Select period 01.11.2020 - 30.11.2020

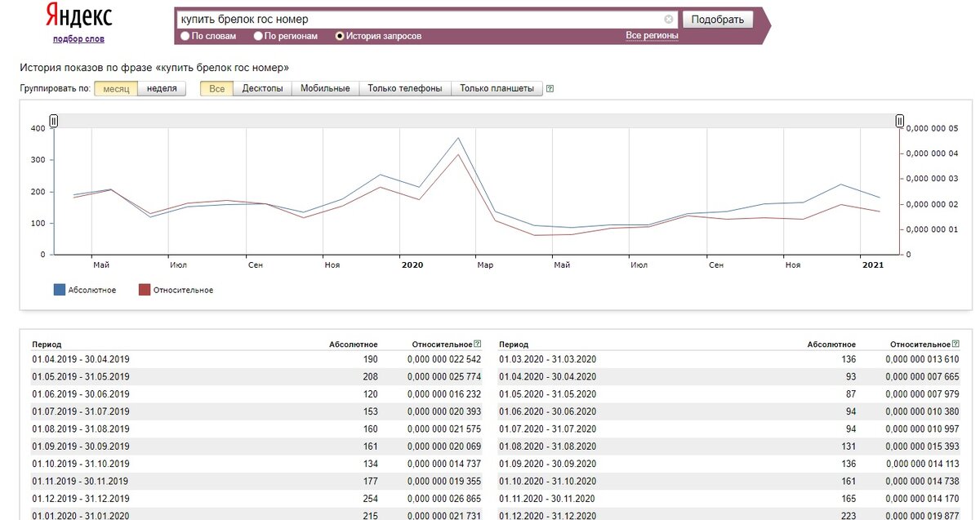click(x=548, y=499)
